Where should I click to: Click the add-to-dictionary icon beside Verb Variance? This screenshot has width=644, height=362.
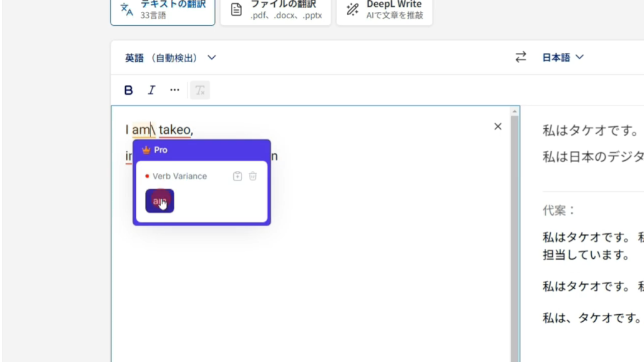click(237, 176)
